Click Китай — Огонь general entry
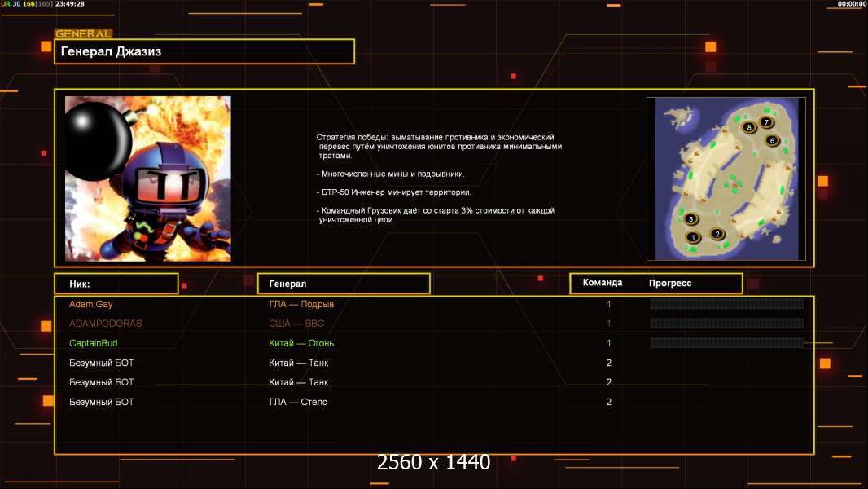 (301, 343)
